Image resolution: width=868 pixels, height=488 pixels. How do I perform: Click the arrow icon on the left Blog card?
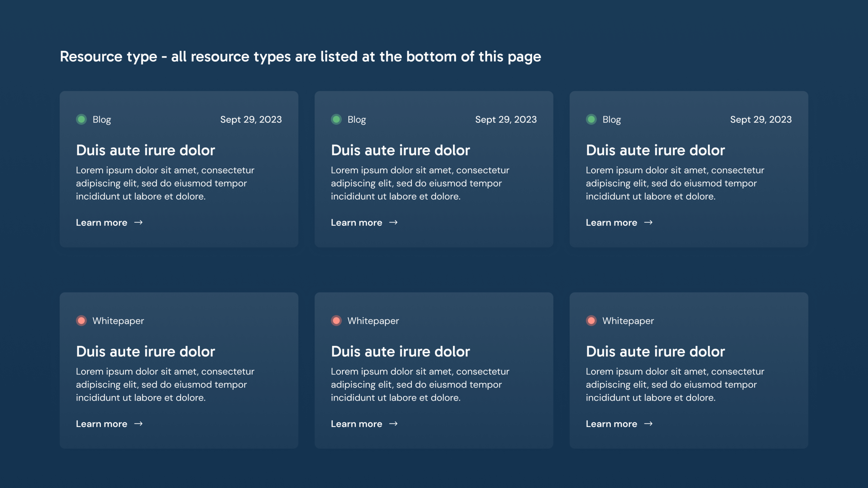(x=138, y=223)
